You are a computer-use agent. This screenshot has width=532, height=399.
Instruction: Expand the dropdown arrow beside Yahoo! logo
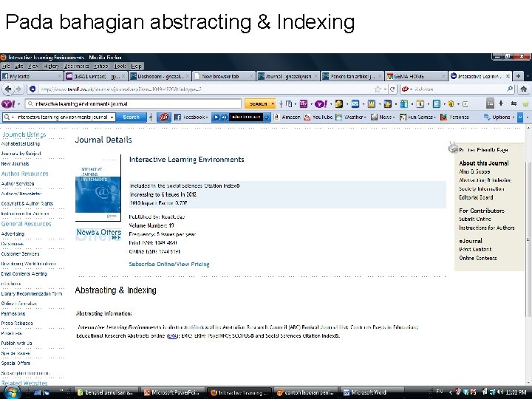click(18, 104)
